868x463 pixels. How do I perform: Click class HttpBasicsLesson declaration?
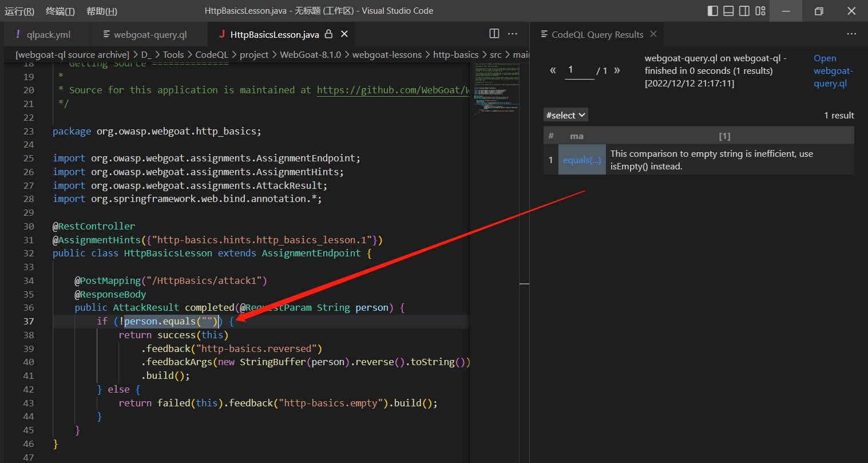[212, 253]
